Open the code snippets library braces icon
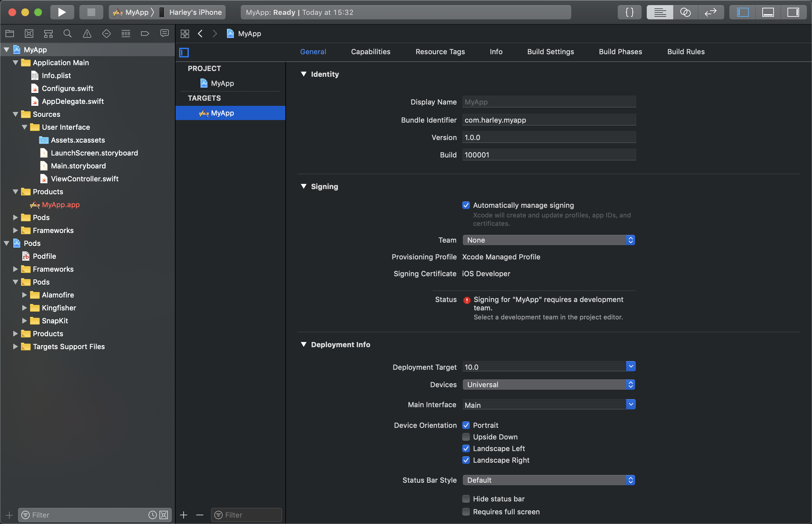Viewport: 812px width, 524px height. (630, 12)
